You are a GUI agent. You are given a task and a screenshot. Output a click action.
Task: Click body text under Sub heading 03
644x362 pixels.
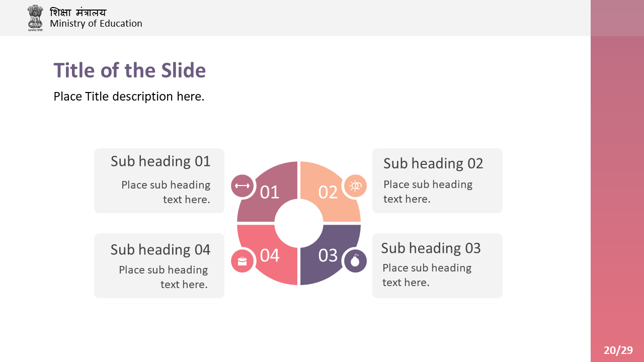click(427, 275)
